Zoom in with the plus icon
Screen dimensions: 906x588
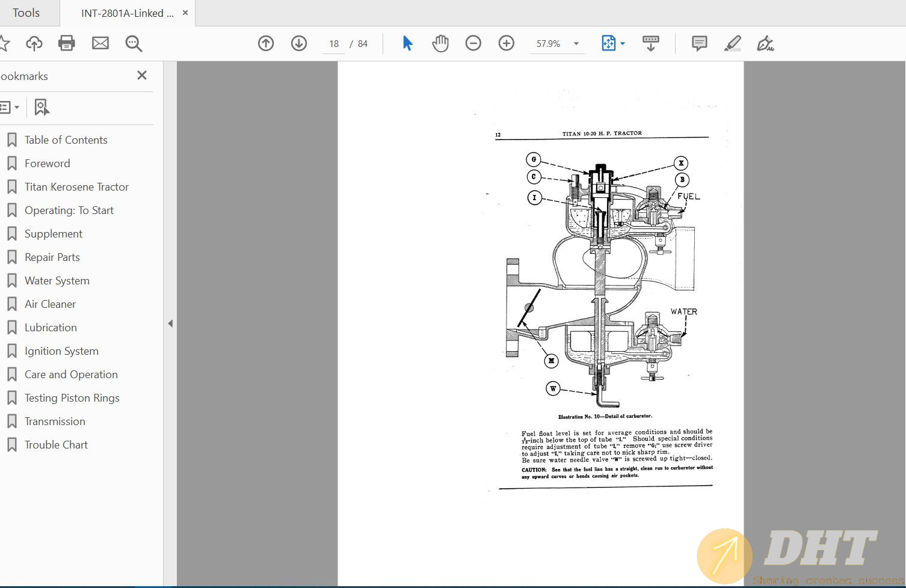pyautogui.click(x=507, y=43)
